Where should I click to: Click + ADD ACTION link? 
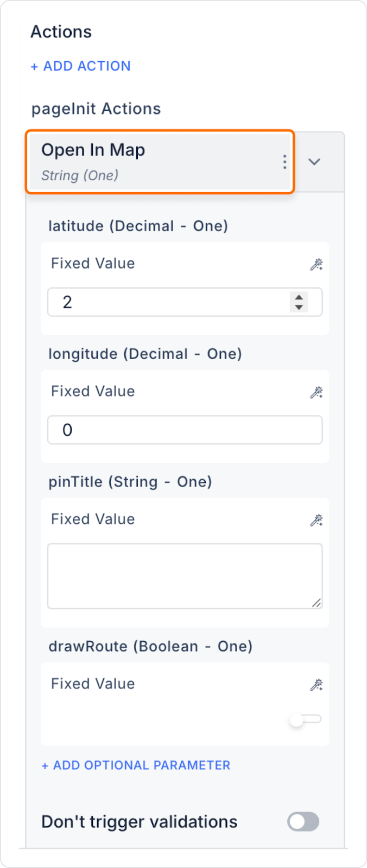point(81,66)
